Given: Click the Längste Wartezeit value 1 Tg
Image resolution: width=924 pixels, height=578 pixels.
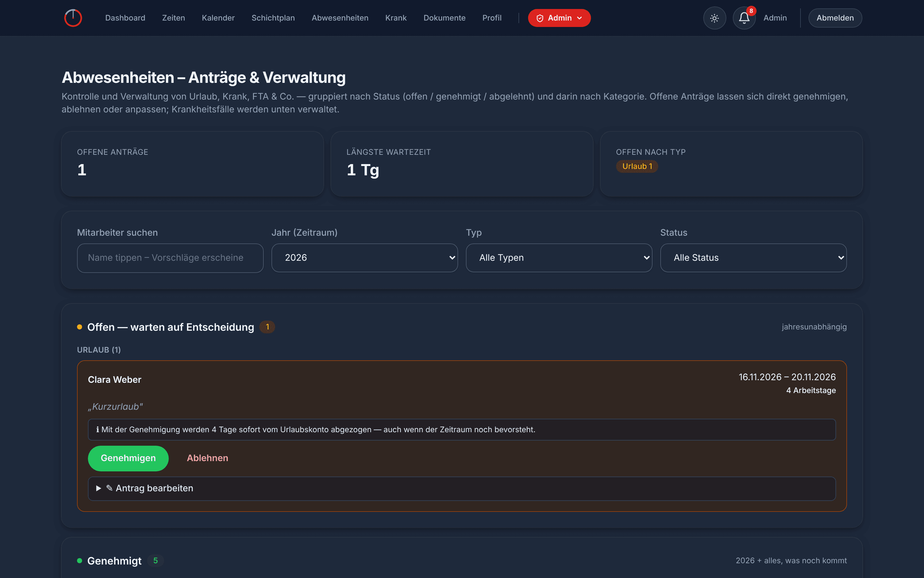Looking at the screenshot, I should click(x=363, y=170).
